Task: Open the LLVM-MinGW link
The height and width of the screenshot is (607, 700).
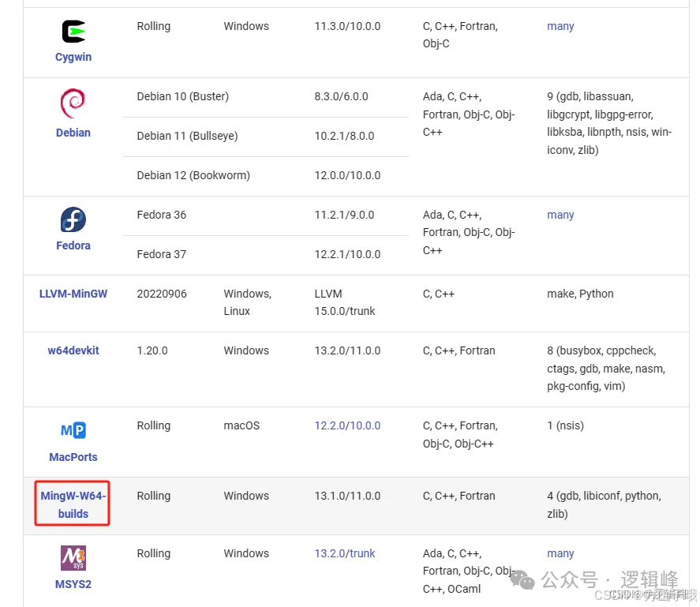Action: pos(73,294)
